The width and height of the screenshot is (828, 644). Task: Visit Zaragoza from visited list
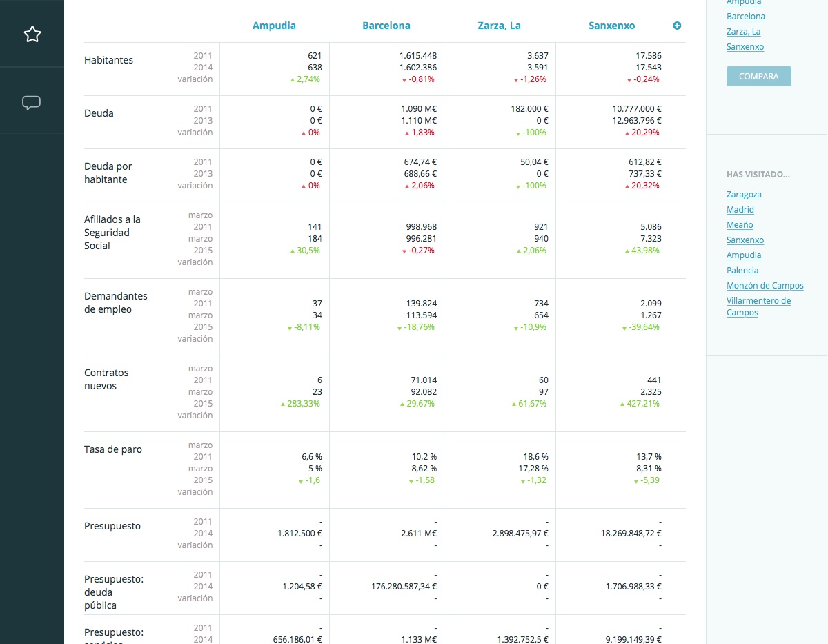coord(744,195)
